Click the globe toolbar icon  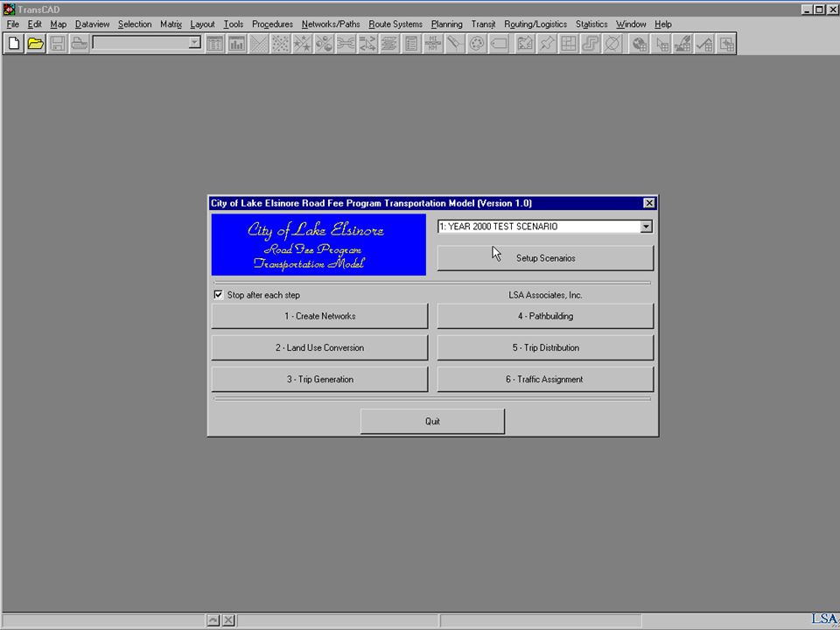click(639, 44)
